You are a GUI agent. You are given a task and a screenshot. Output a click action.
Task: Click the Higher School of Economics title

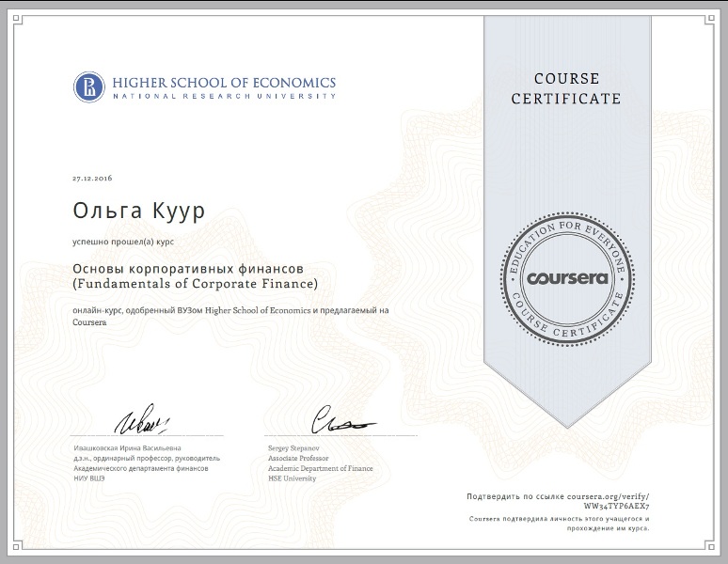point(223,83)
